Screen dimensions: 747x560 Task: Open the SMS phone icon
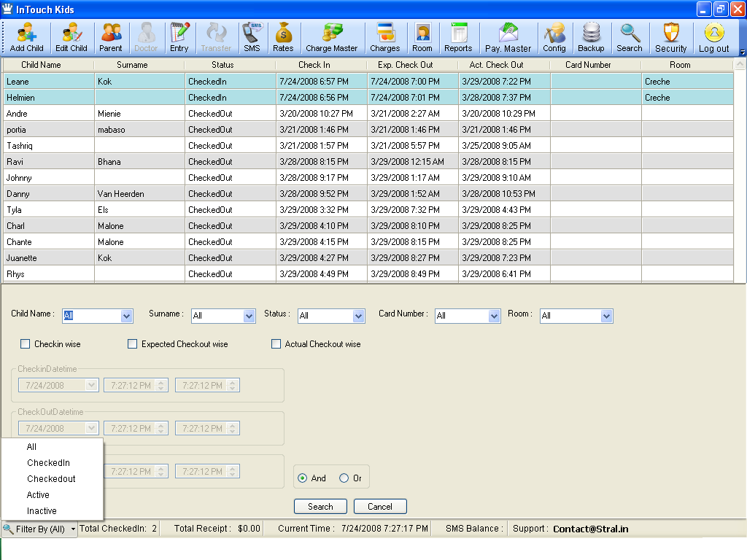(252, 37)
